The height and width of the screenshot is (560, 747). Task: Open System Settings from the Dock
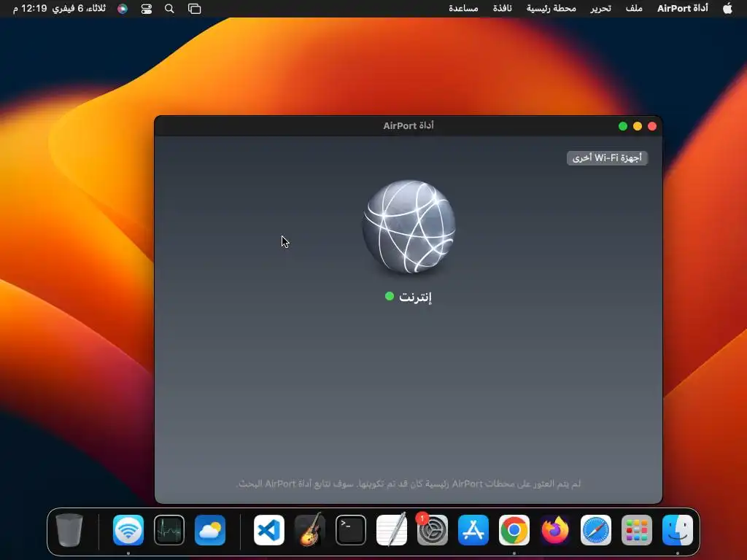(432, 530)
